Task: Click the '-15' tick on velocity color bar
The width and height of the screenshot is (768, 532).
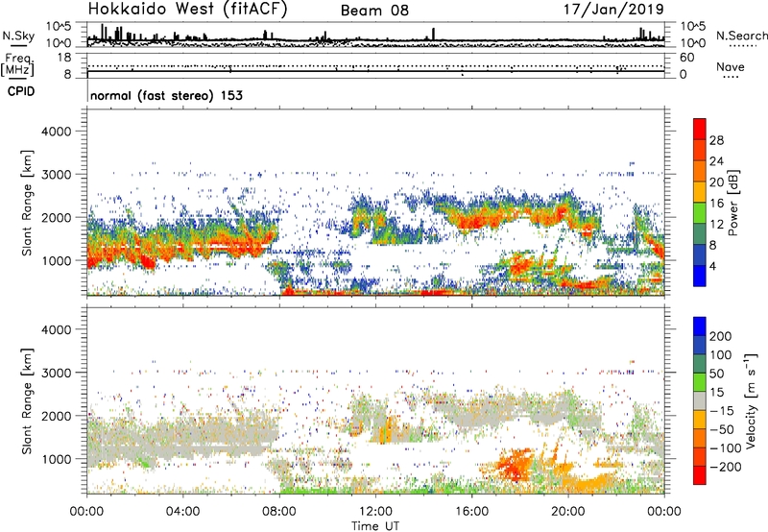Action: tap(722, 412)
